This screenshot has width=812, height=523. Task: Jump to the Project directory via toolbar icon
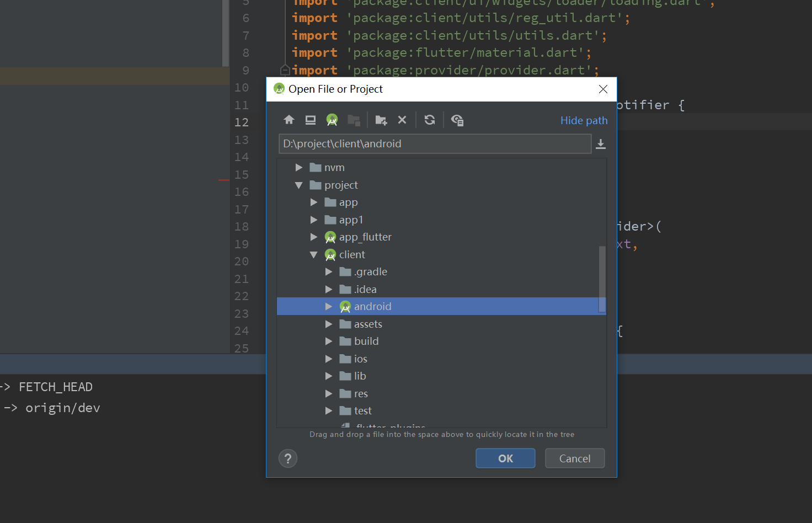332,120
